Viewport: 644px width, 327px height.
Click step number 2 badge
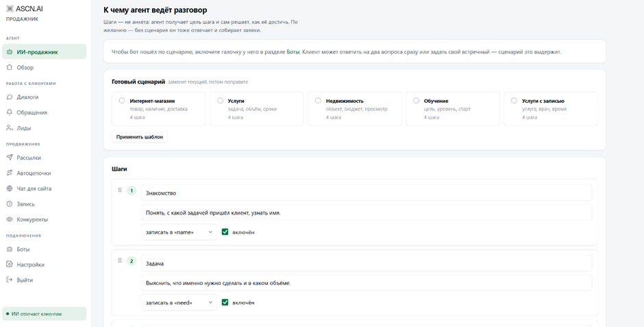coord(132,261)
